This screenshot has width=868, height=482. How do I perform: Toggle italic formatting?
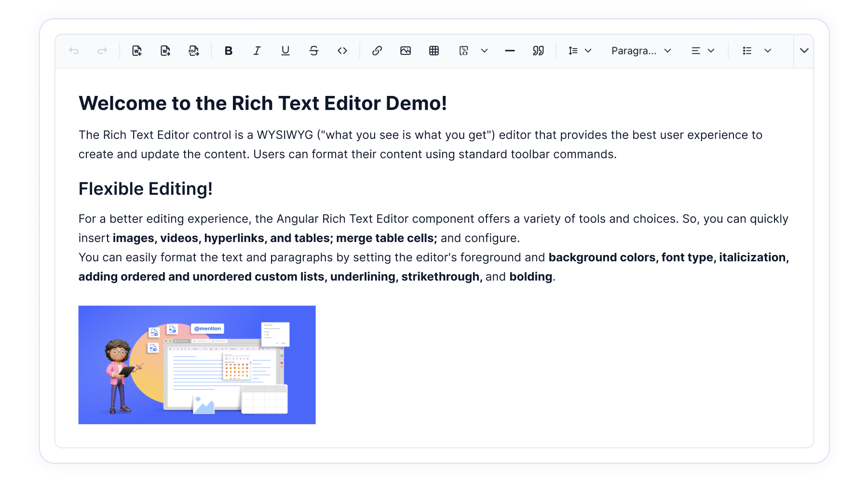257,51
